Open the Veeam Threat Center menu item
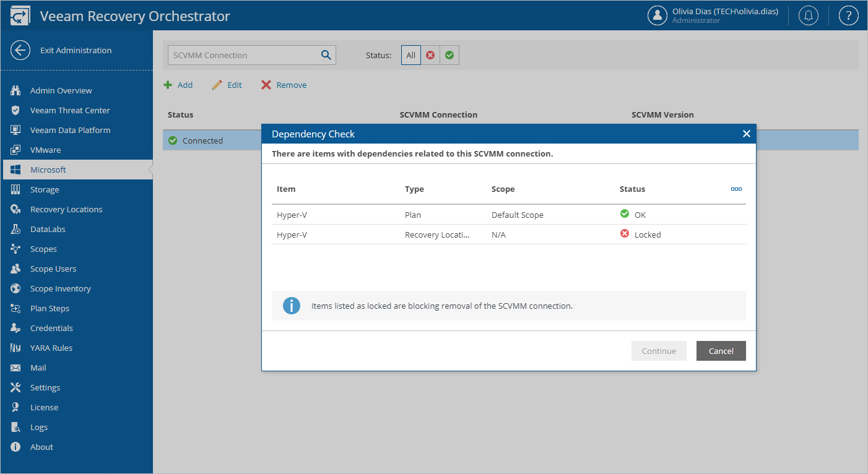 tap(78, 110)
